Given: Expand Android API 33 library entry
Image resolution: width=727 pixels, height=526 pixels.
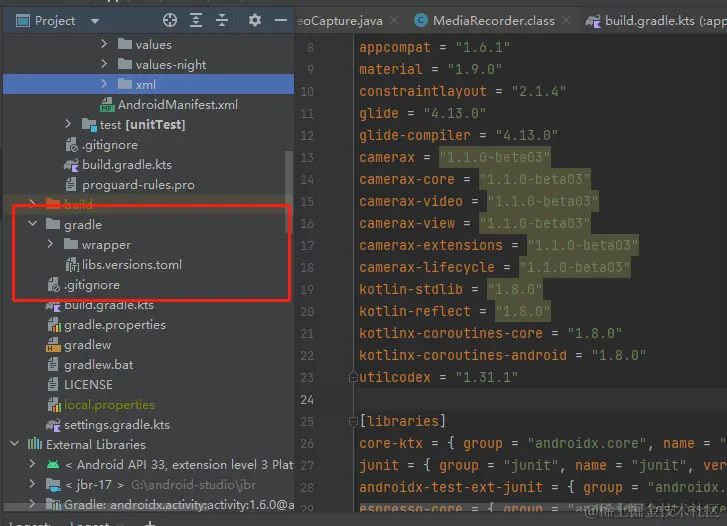Looking at the screenshot, I should coord(32,464).
